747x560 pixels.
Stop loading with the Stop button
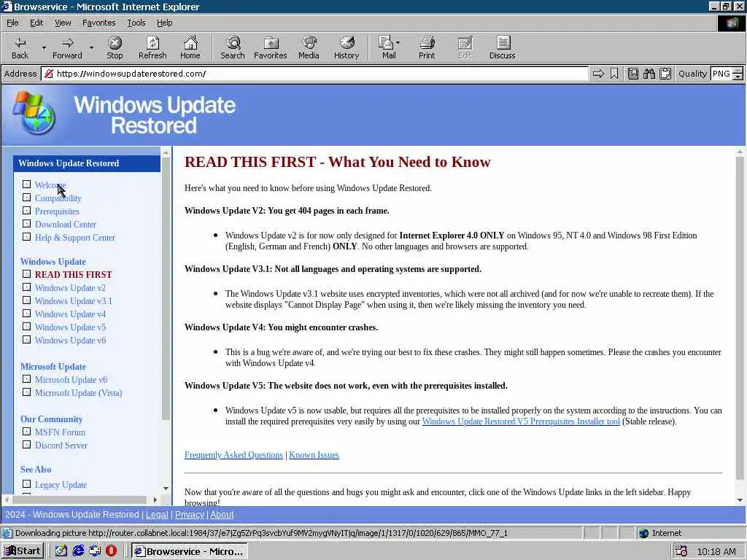[115, 47]
